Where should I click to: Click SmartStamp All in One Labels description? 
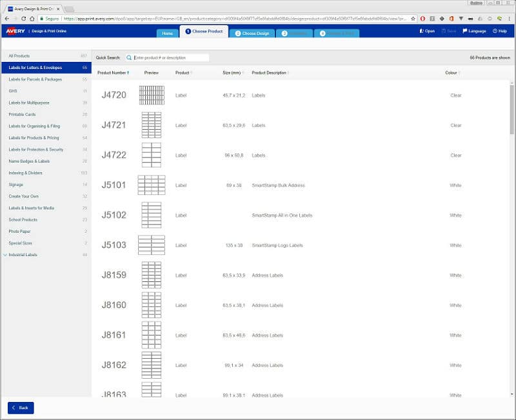point(282,215)
